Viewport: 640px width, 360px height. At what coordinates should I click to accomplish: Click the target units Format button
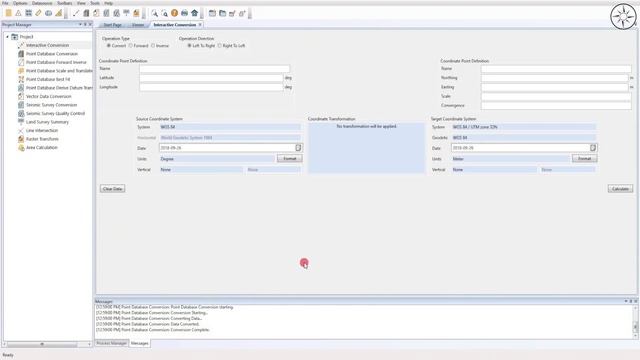click(x=584, y=158)
